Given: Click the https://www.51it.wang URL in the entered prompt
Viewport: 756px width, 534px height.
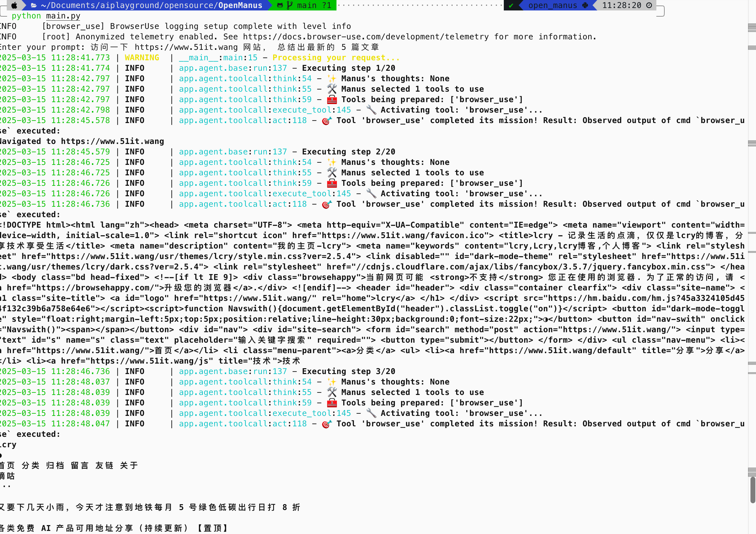Looking at the screenshot, I should tap(186, 47).
